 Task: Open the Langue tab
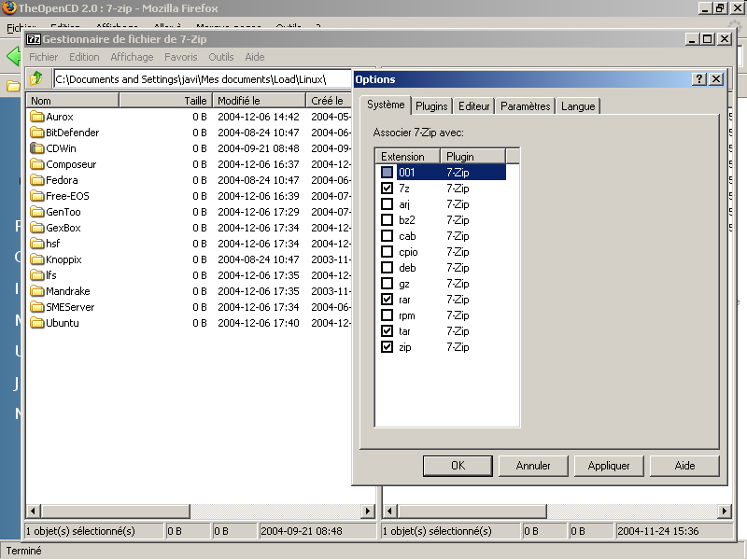(x=578, y=106)
